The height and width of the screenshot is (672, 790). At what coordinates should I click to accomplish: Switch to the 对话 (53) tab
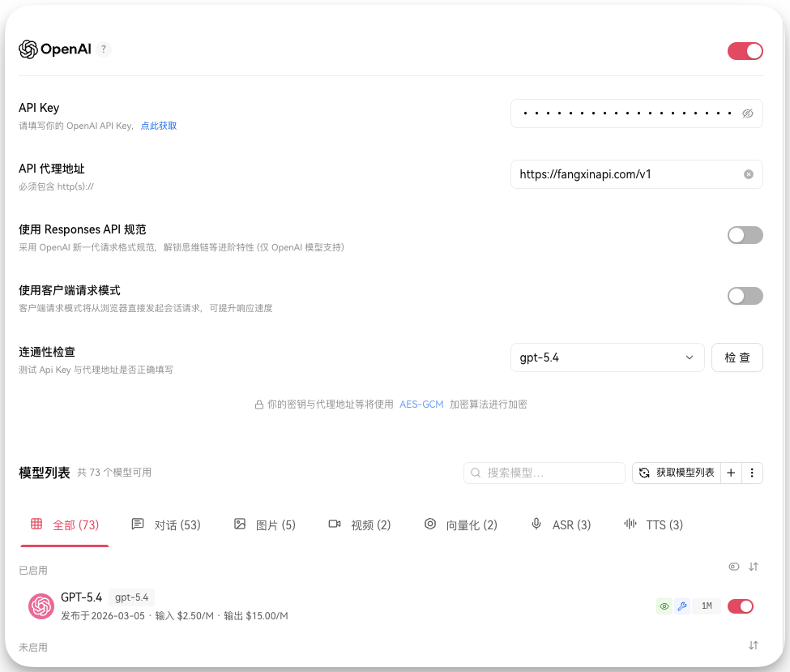pos(166,524)
